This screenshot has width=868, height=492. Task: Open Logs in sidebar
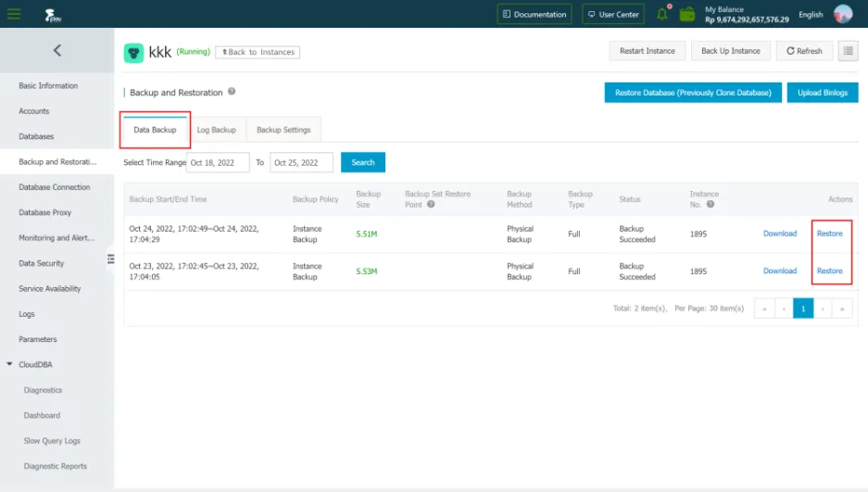click(27, 314)
